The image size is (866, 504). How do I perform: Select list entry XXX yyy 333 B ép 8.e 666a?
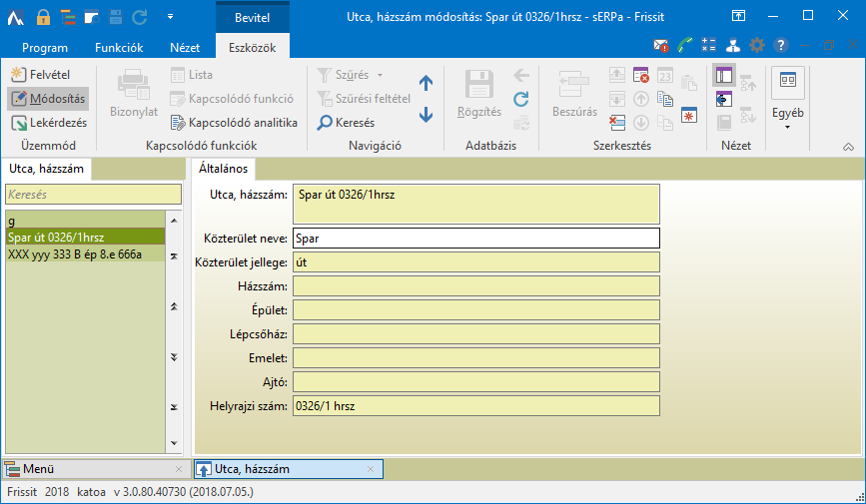(x=75, y=253)
